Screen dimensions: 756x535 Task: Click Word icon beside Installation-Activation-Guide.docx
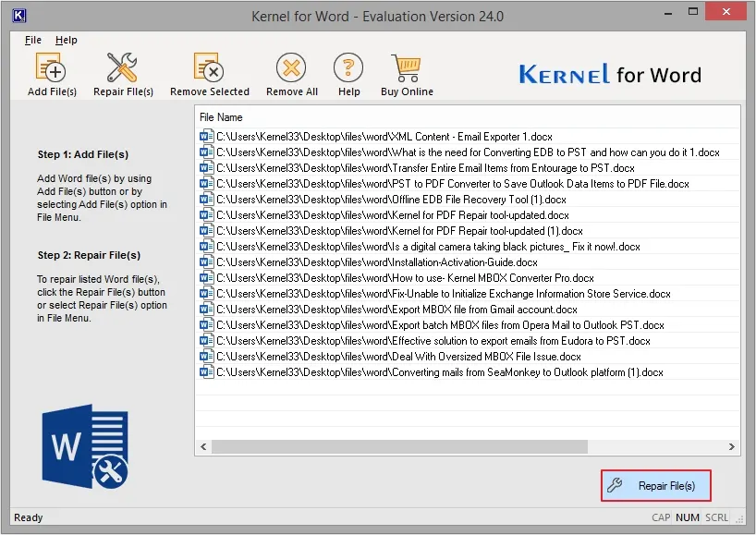coord(206,262)
